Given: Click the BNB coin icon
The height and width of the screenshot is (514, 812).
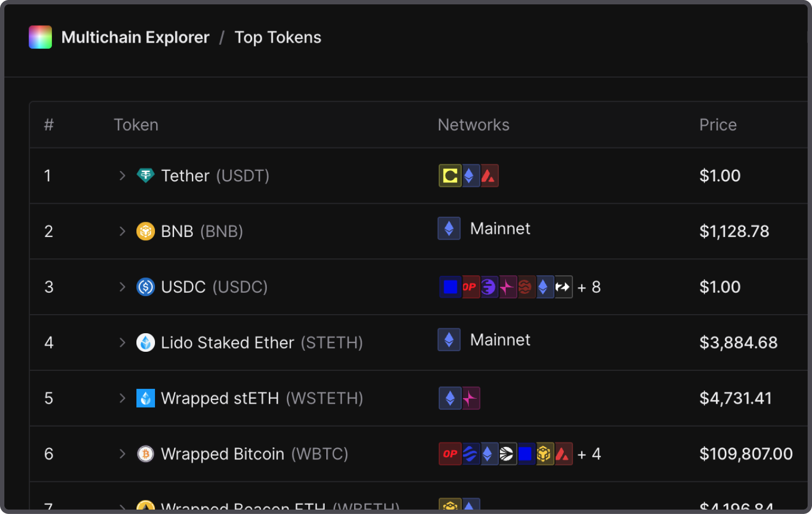Looking at the screenshot, I should tap(145, 231).
